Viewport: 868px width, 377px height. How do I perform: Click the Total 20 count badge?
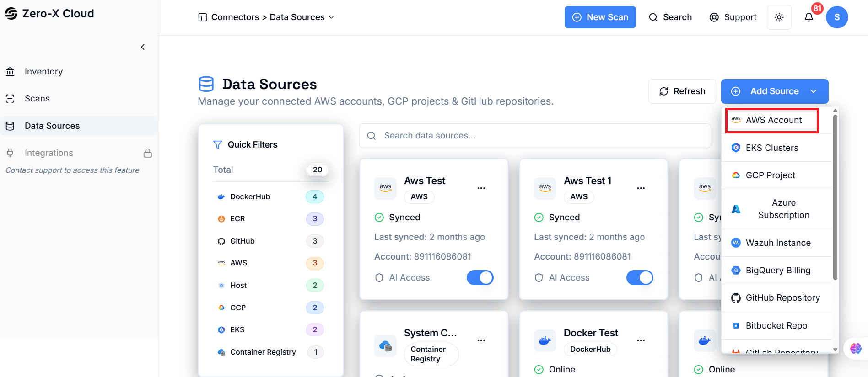click(318, 170)
